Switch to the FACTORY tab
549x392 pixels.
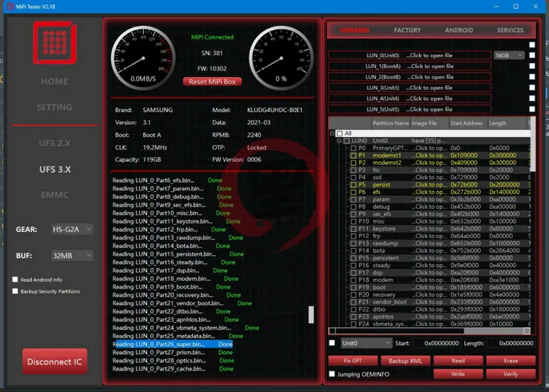407,30
